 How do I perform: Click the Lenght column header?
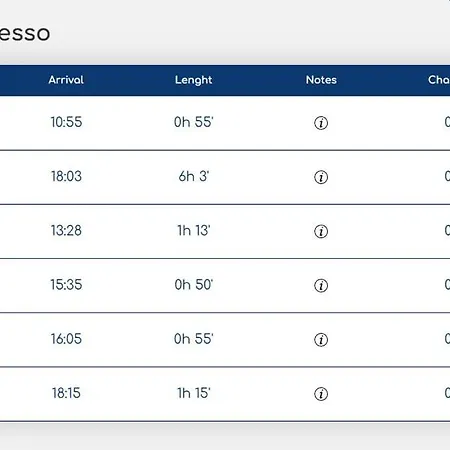click(193, 80)
